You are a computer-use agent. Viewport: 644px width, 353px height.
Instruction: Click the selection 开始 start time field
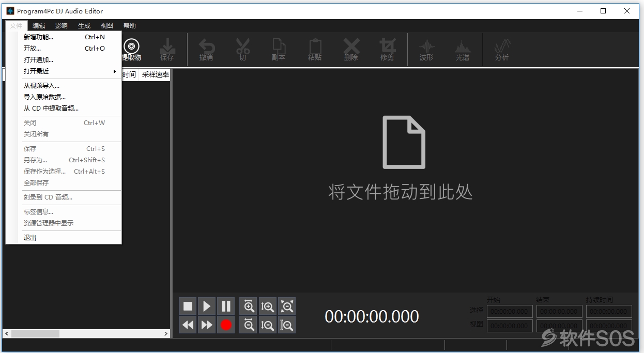pyautogui.click(x=510, y=311)
